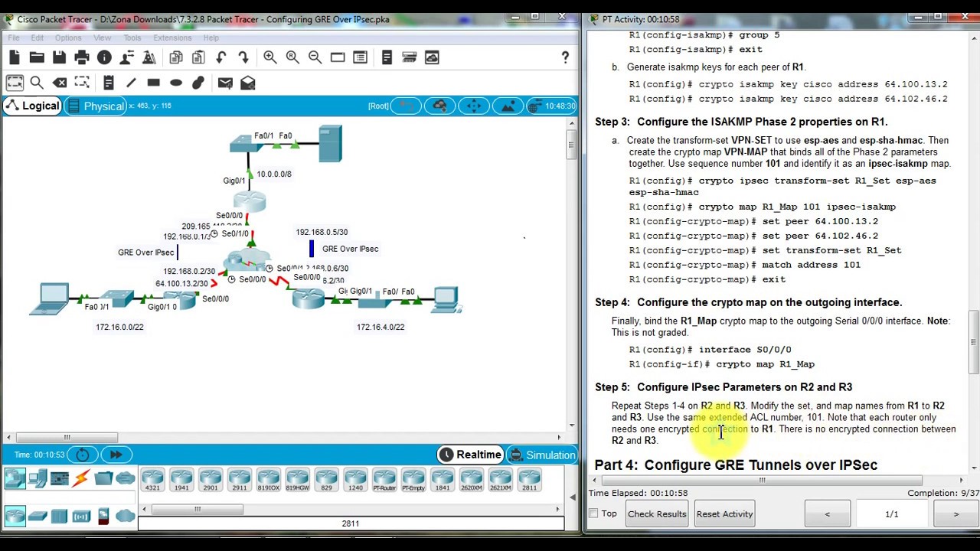Click the Copy icon in toolbar
Viewport: 980px width, 551px height.
point(176,57)
